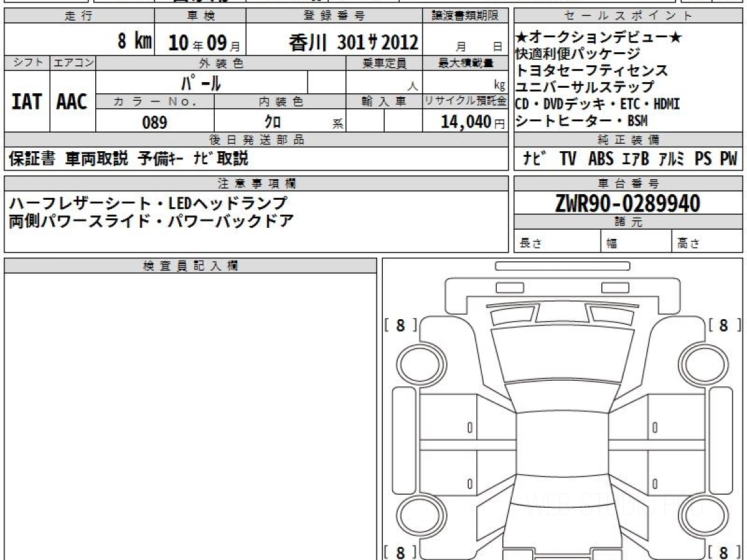
Task: Select the ユニバーサルステップ line
Action: [x=585, y=87]
